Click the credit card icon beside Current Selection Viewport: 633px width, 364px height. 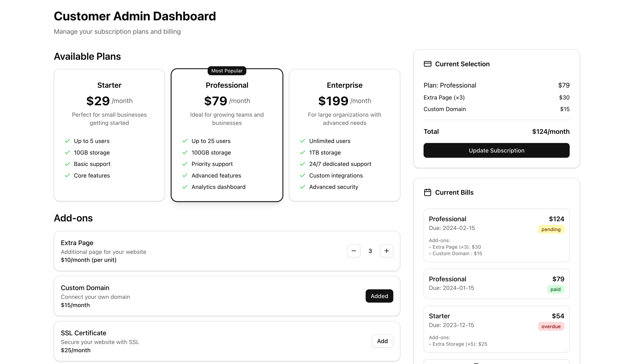(x=427, y=64)
